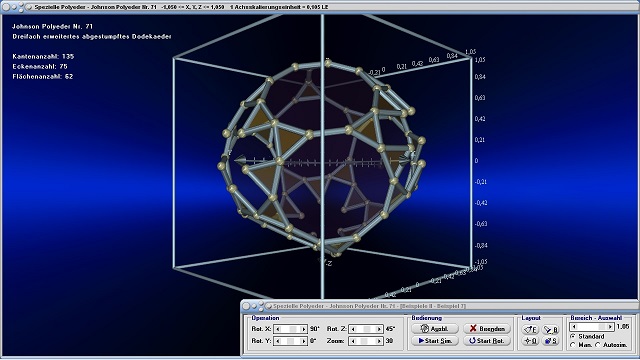This screenshot has width=640, height=360.
Task: Increase Rot. Y with right arrow
Action: click(x=303, y=341)
